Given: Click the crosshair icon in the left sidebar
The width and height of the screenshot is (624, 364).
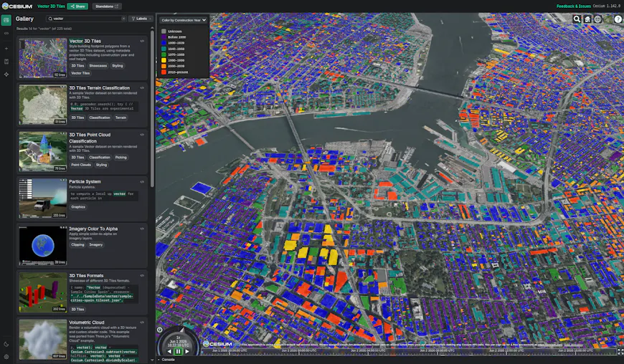Looking at the screenshot, I should pyautogui.click(x=6, y=75).
